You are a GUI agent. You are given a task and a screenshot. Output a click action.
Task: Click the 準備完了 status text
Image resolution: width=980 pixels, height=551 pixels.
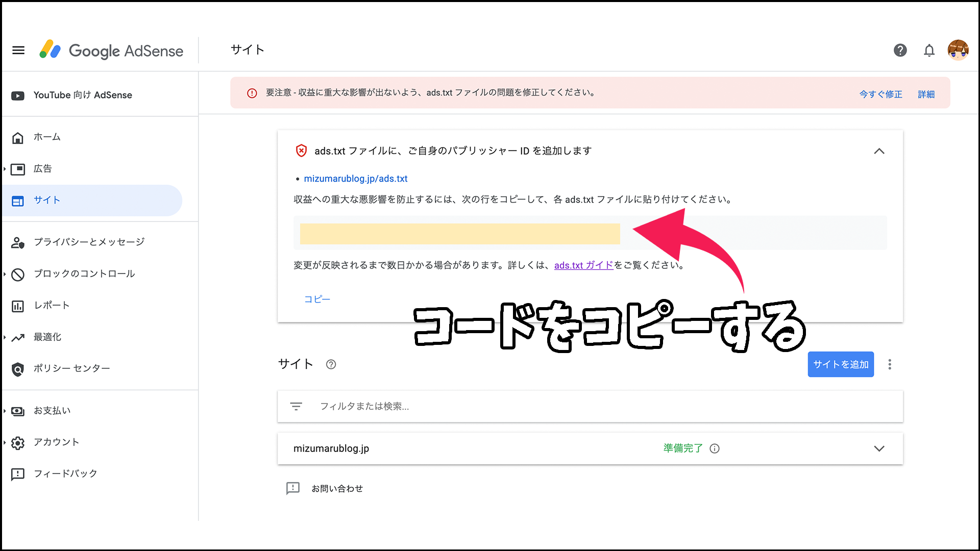683,448
